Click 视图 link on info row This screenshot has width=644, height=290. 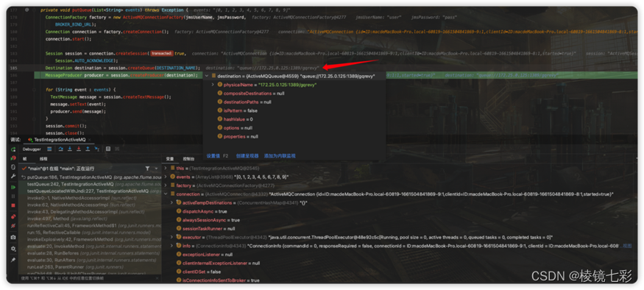627,246
